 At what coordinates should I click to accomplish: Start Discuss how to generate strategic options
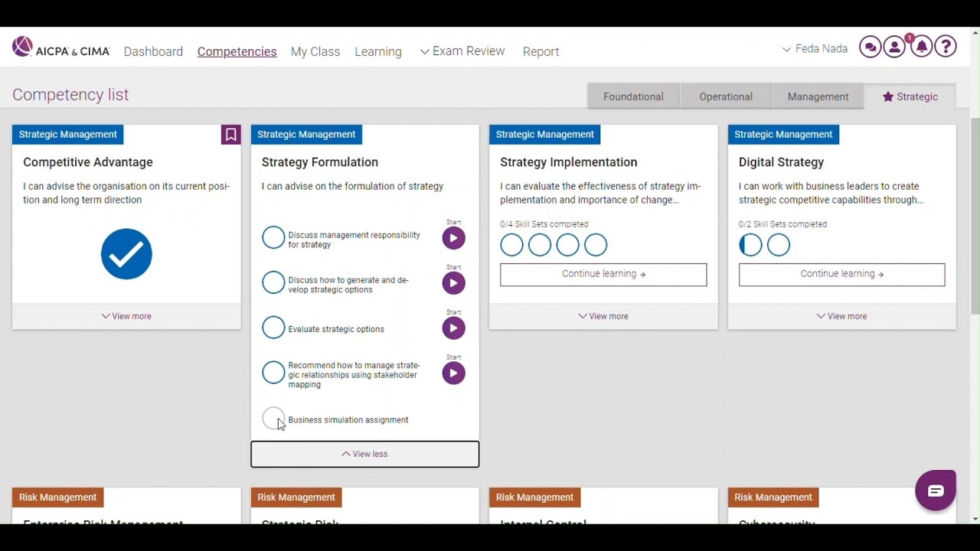453,283
